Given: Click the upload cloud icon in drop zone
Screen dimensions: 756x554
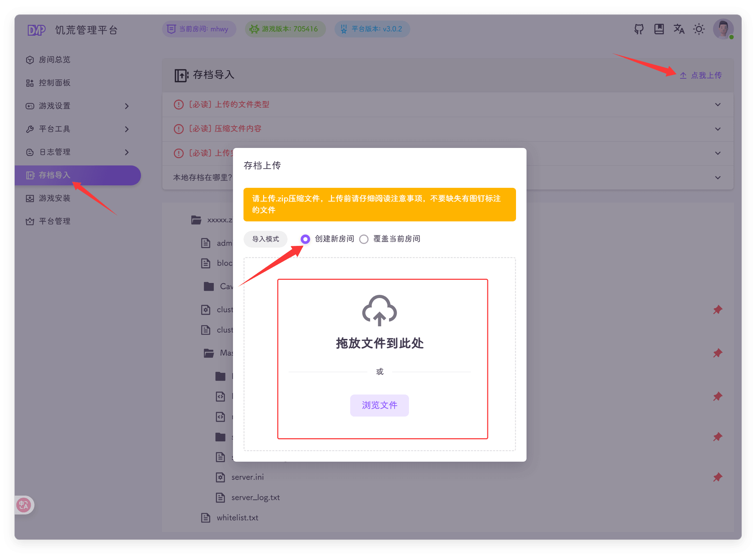Looking at the screenshot, I should click(380, 311).
